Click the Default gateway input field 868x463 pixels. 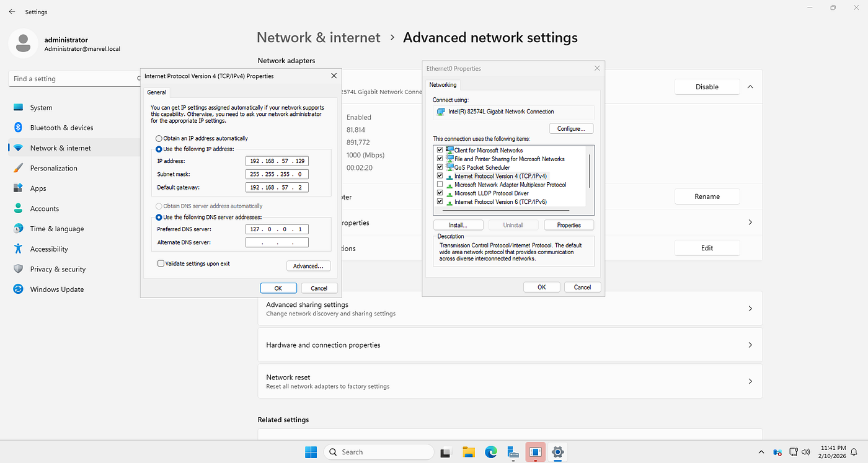coord(277,187)
